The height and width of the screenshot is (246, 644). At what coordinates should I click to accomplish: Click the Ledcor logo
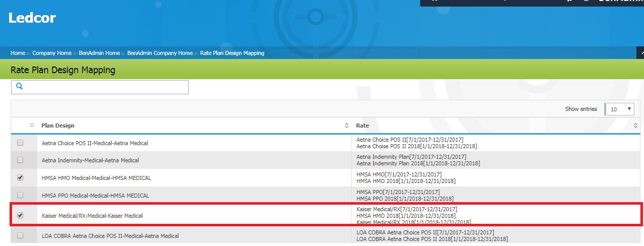(32, 18)
